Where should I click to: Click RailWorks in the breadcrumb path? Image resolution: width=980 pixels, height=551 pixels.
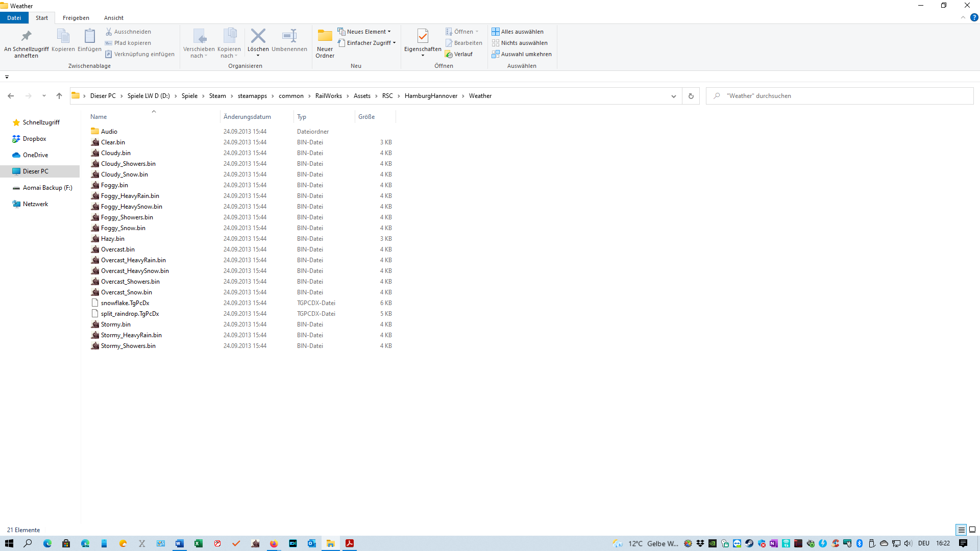[x=328, y=96]
